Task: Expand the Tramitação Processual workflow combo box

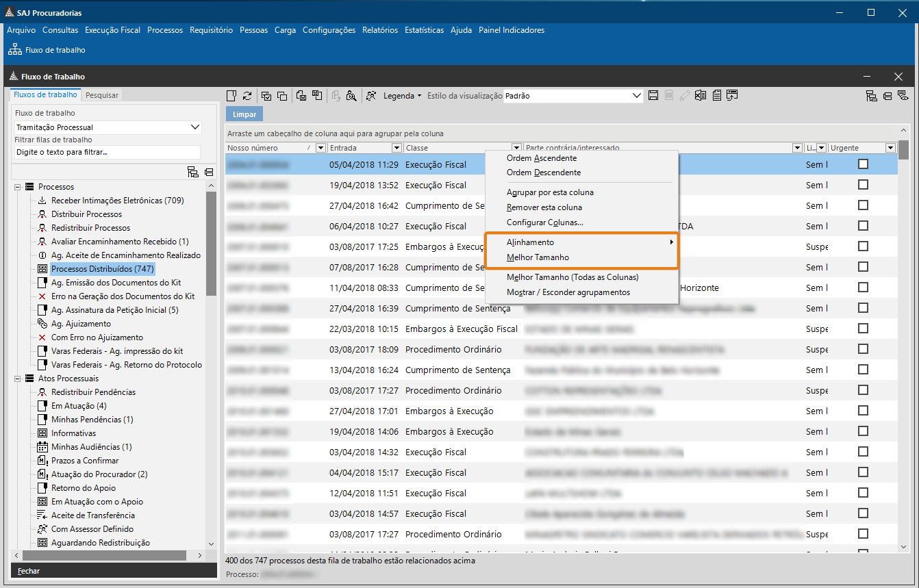Action: pos(195,127)
